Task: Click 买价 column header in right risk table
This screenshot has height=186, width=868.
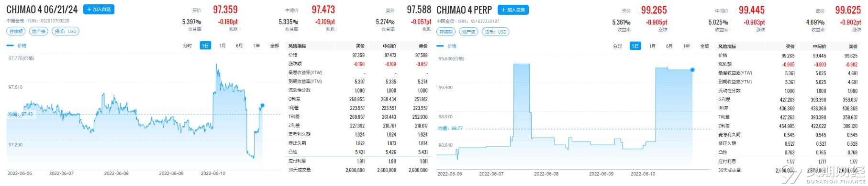Action: (x=790, y=46)
